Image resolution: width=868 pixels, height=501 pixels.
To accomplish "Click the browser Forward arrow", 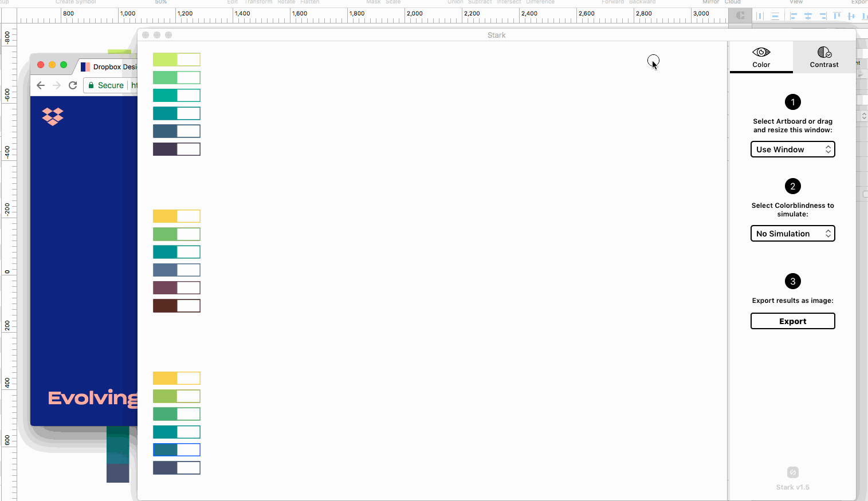I will 57,85.
